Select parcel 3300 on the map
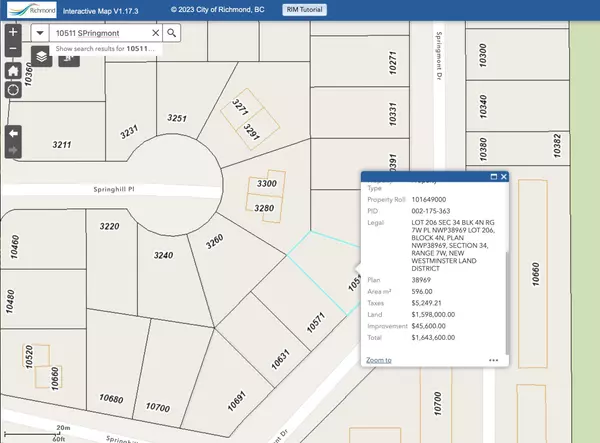 click(x=267, y=183)
